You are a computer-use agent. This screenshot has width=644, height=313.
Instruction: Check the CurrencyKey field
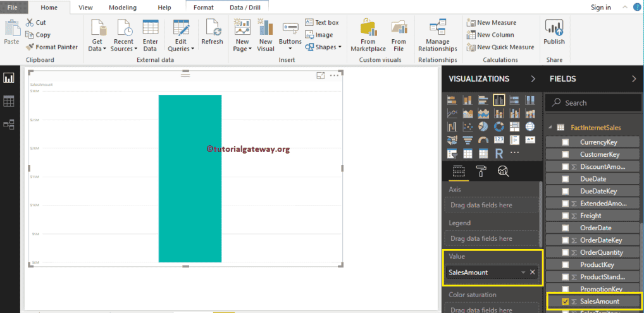[566, 142]
